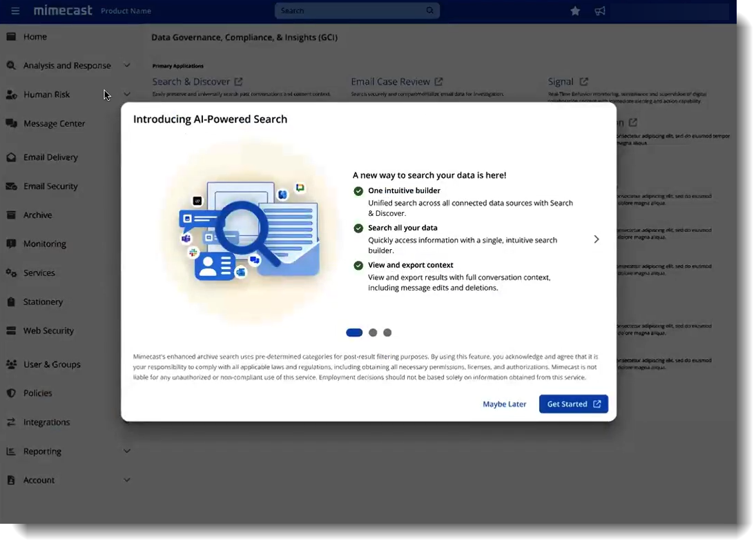The image size is (756, 541).
Task: Click the Integrations arrows icon
Action: point(11,422)
